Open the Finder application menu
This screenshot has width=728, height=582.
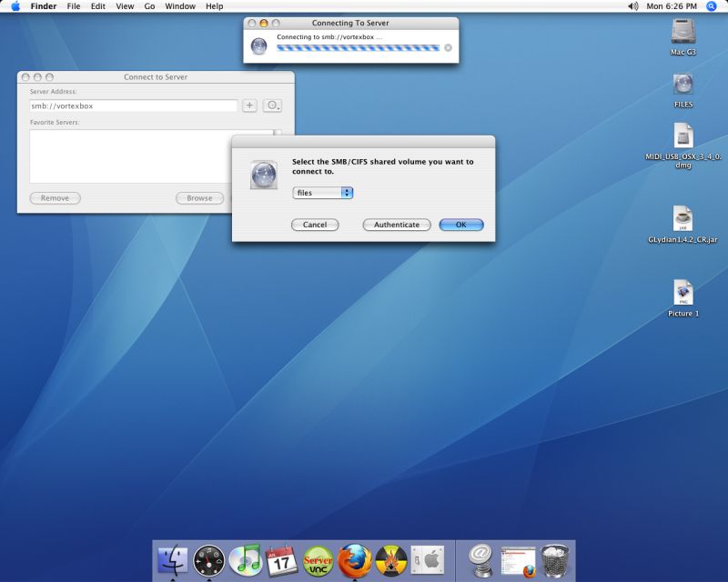tap(43, 6)
